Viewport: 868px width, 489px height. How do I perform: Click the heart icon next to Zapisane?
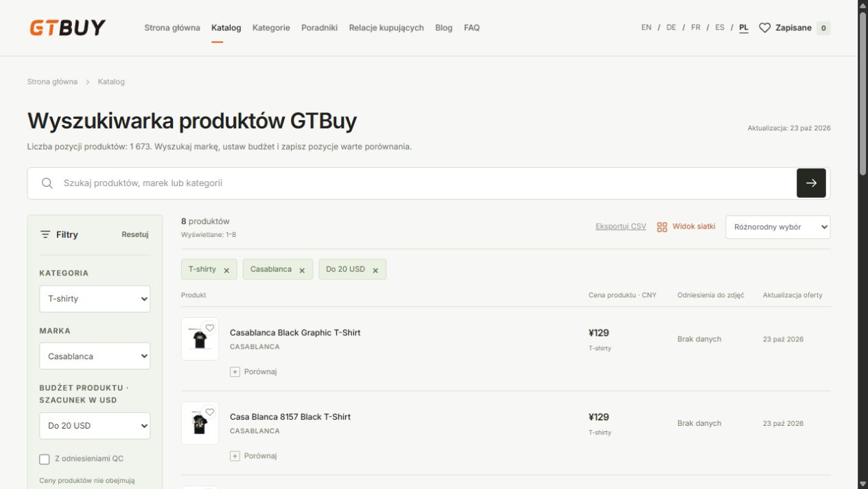tap(764, 28)
